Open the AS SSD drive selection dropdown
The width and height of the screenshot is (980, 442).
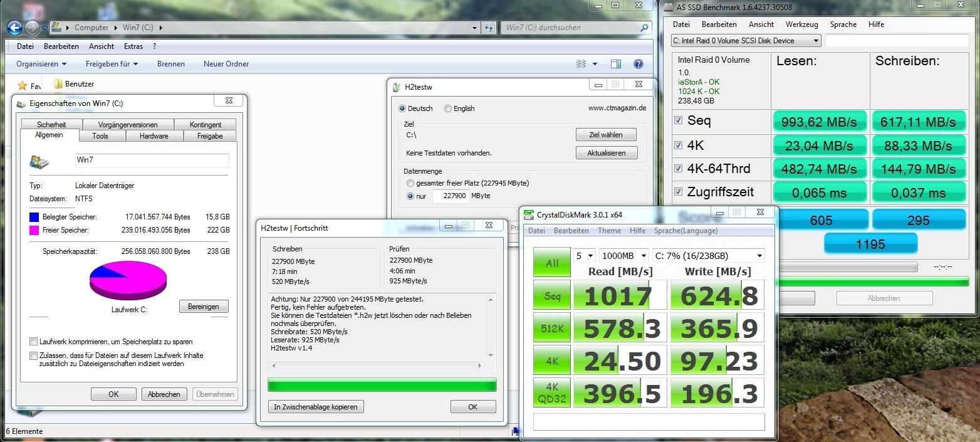746,41
